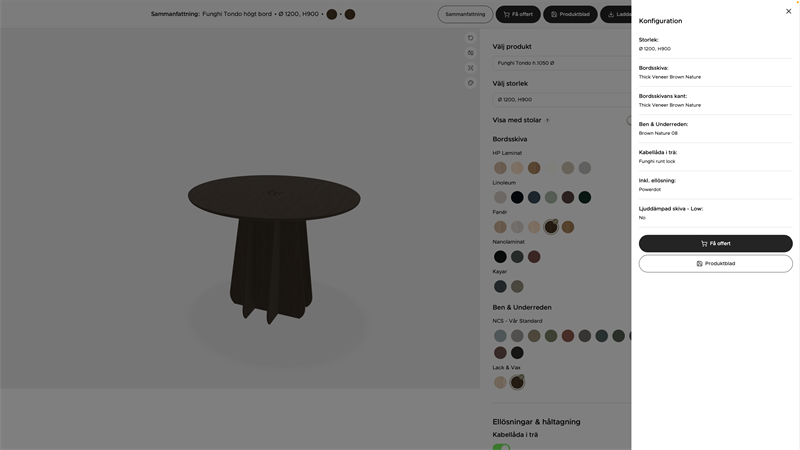
Task: Click Produktblad in the top toolbar
Action: click(570, 14)
